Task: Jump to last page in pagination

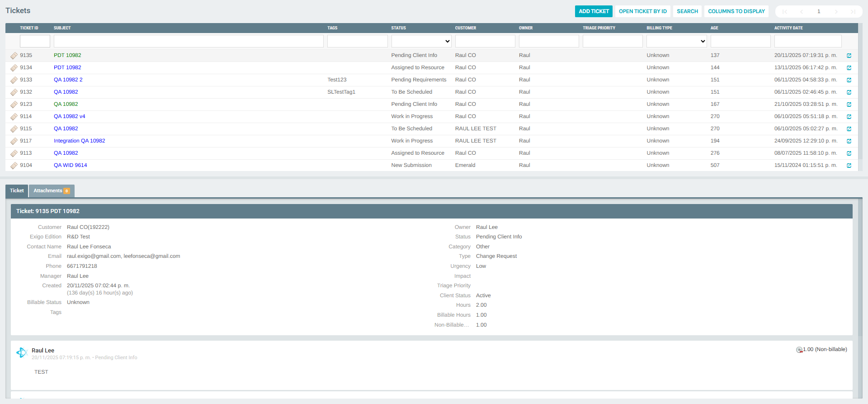Action: 853,12
